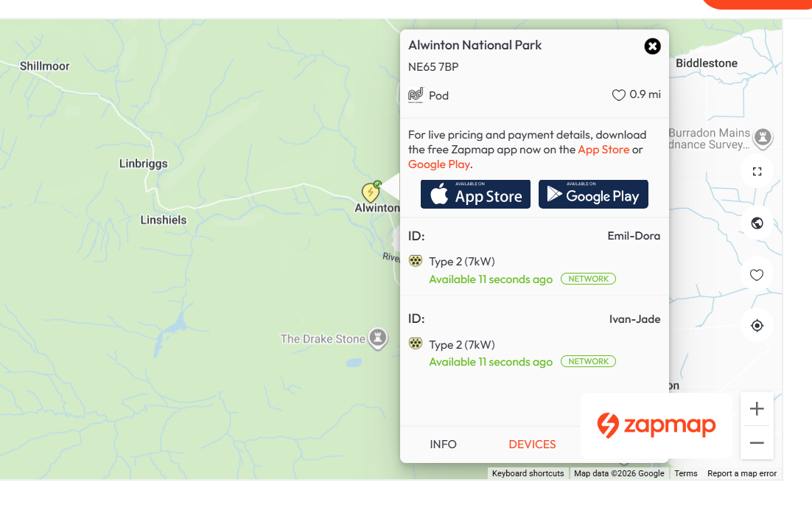Click Report a map error

pyautogui.click(x=741, y=473)
